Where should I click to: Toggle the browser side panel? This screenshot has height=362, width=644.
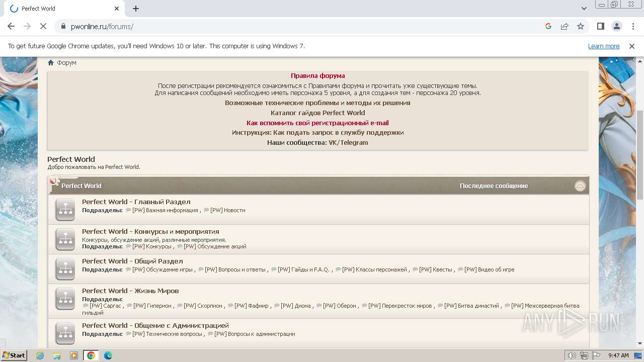coord(600,26)
